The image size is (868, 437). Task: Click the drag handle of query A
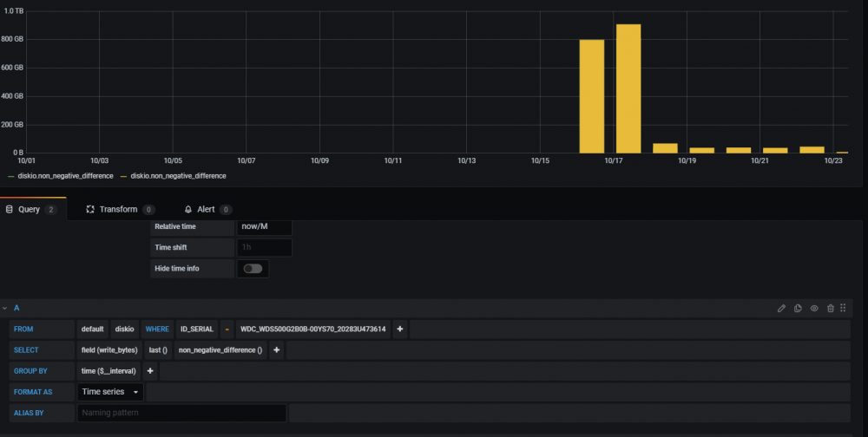pyautogui.click(x=843, y=308)
